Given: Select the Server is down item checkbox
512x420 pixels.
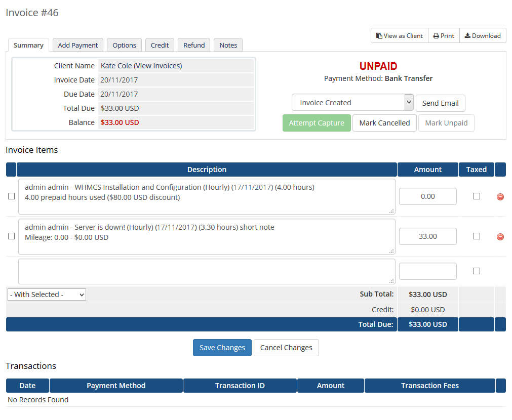Looking at the screenshot, I should [x=12, y=236].
